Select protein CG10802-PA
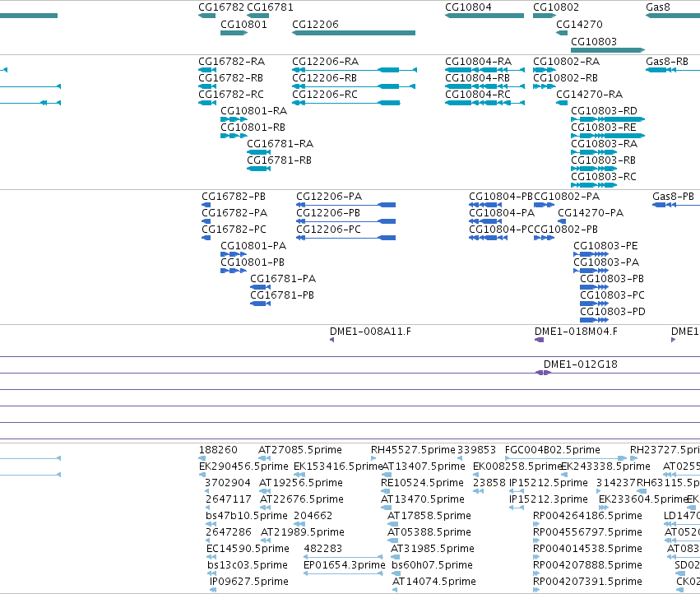Image resolution: width=700 pixels, height=594 pixels. [x=567, y=197]
